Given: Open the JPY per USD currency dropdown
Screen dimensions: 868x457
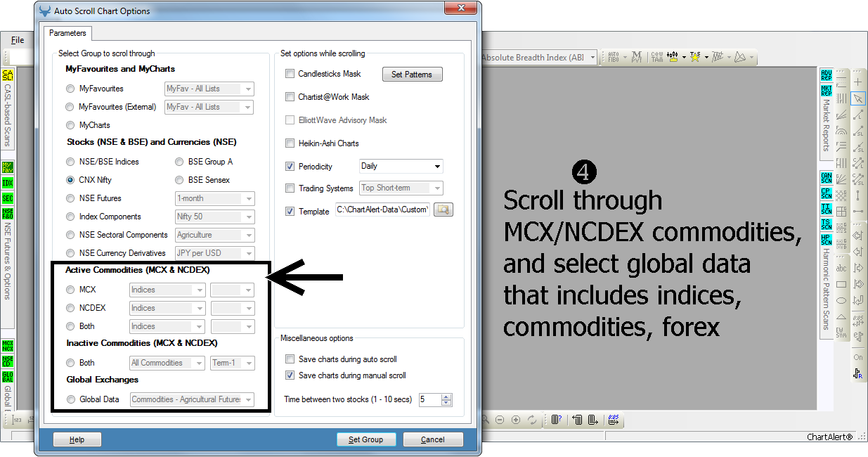Looking at the screenshot, I should point(214,253).
